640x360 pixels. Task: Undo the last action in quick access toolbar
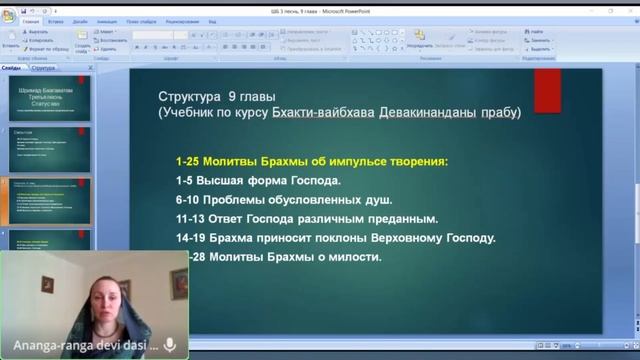click(33, 11)
